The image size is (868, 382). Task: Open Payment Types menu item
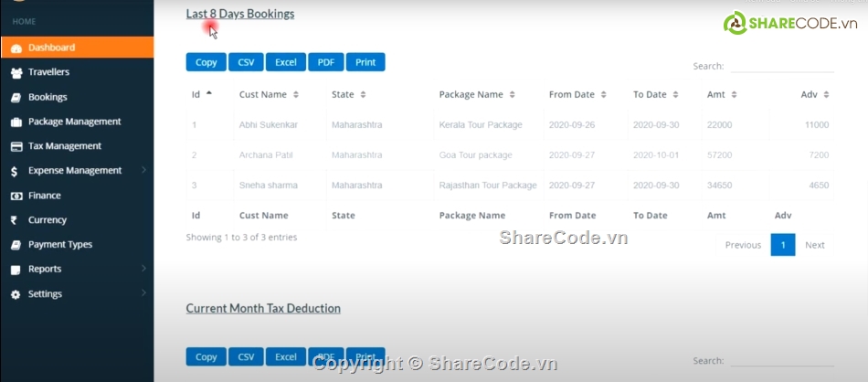coord(59,245)
